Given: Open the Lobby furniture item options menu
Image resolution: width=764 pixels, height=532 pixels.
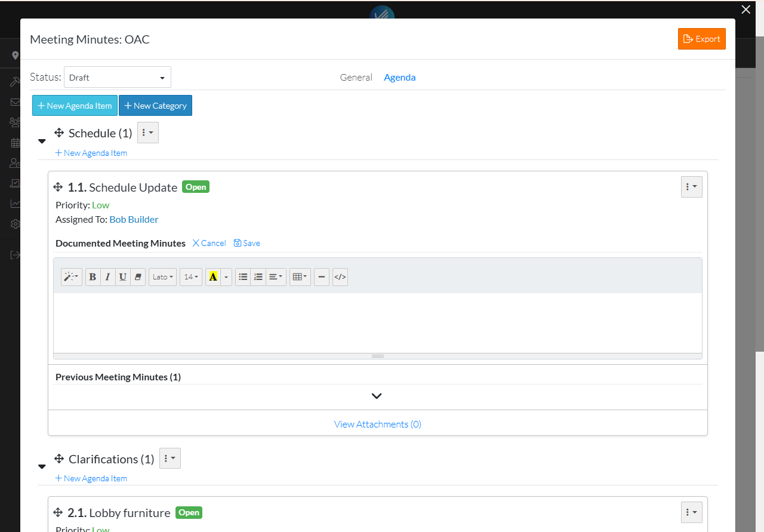Looking at the screenshot, I should click(x=692, y=512).
